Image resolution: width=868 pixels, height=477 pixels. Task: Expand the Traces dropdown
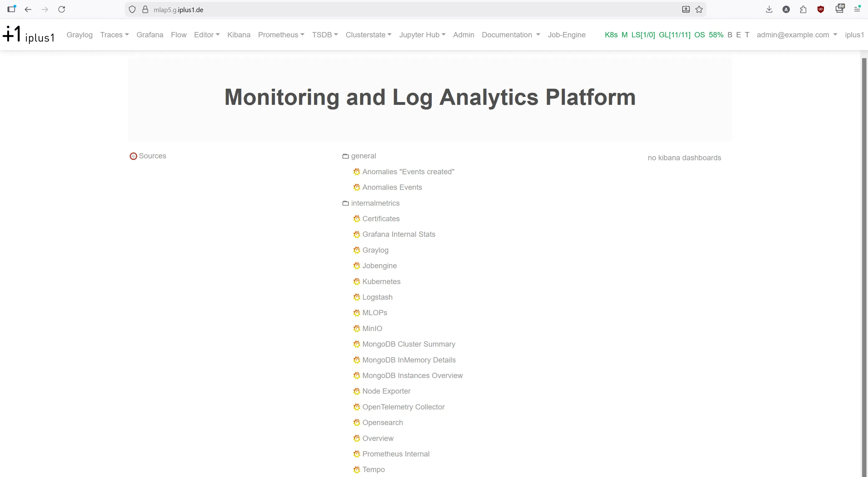tap(114, 35)
